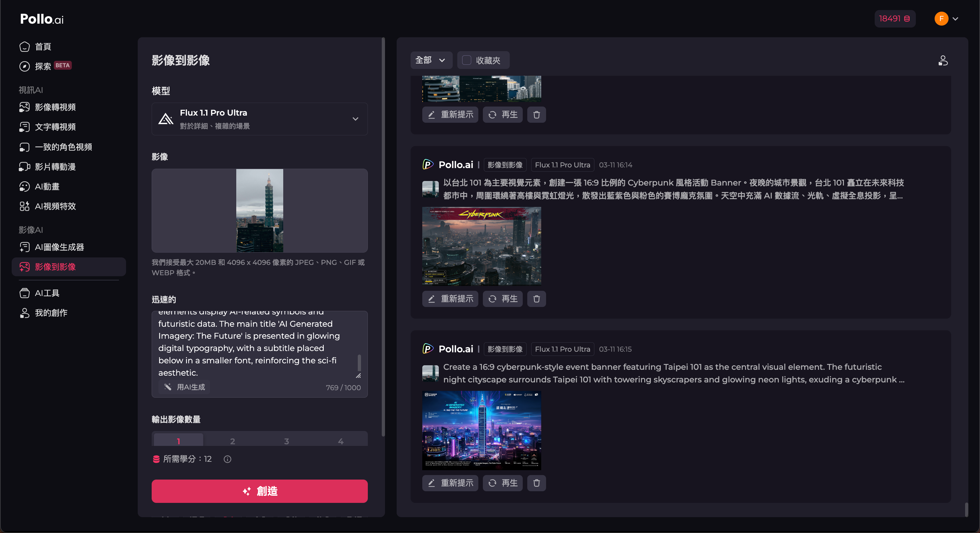Viewport: 980px width, 533px height.
Task: Click the red 創造 button
Action: (260, 491)
